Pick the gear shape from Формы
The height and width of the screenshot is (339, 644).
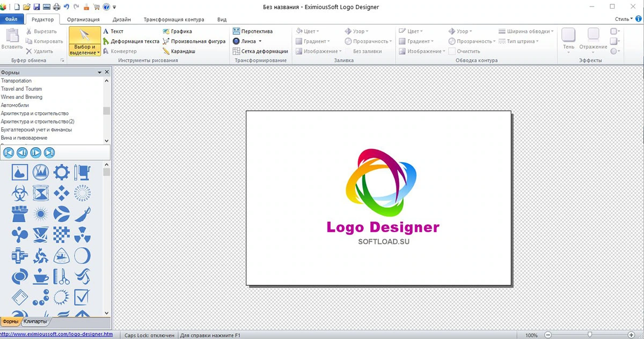[x=62, y=172]
